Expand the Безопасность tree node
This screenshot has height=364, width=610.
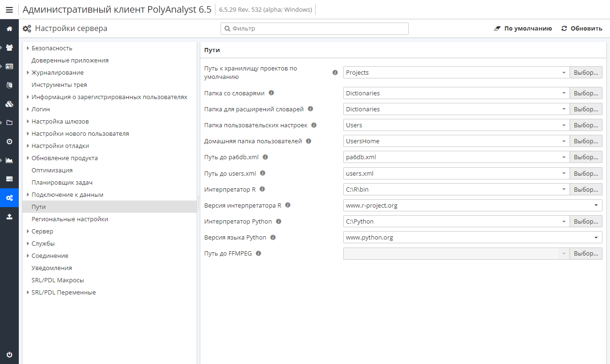coord(28,48)
